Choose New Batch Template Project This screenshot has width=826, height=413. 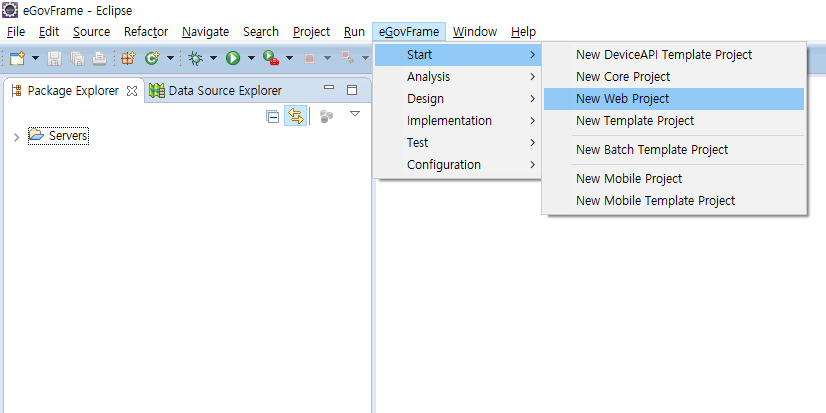click(652, 150)
